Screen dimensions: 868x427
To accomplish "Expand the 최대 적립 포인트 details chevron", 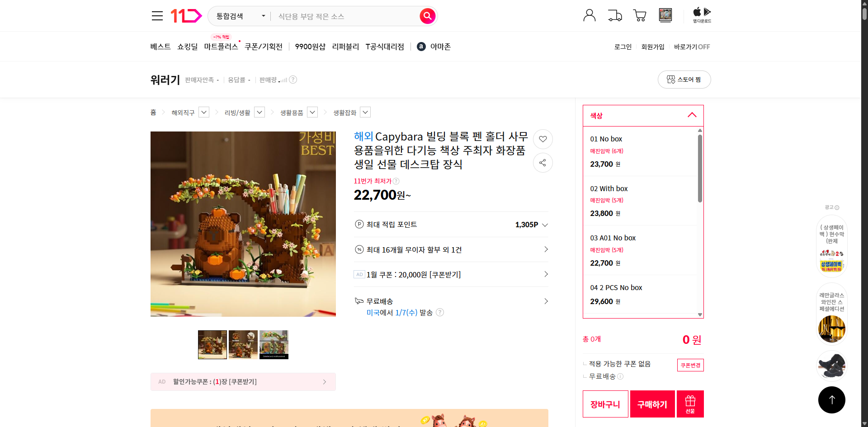I will tap(545, 225).
